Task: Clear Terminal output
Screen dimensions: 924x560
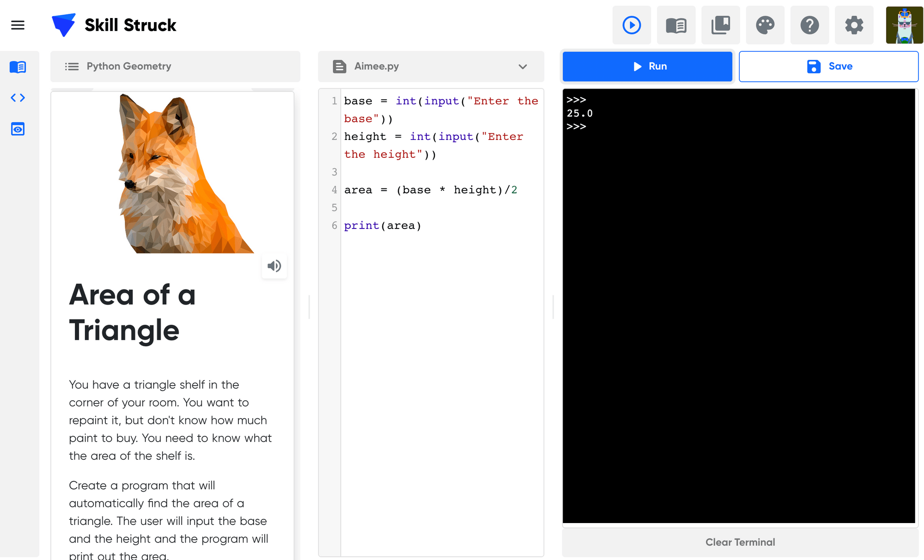Action: (740, 542)
